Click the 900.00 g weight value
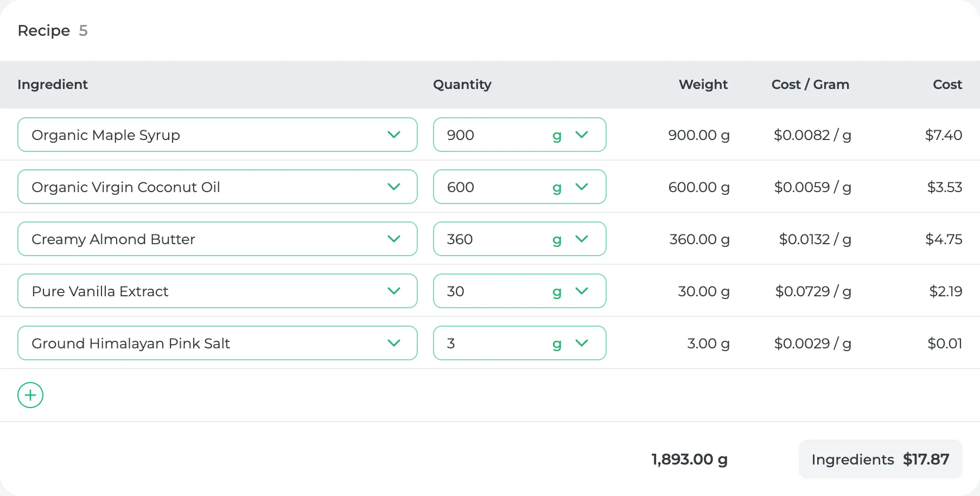Image resolution: width=980 pixels, height=496 pixels. (699, 135)
